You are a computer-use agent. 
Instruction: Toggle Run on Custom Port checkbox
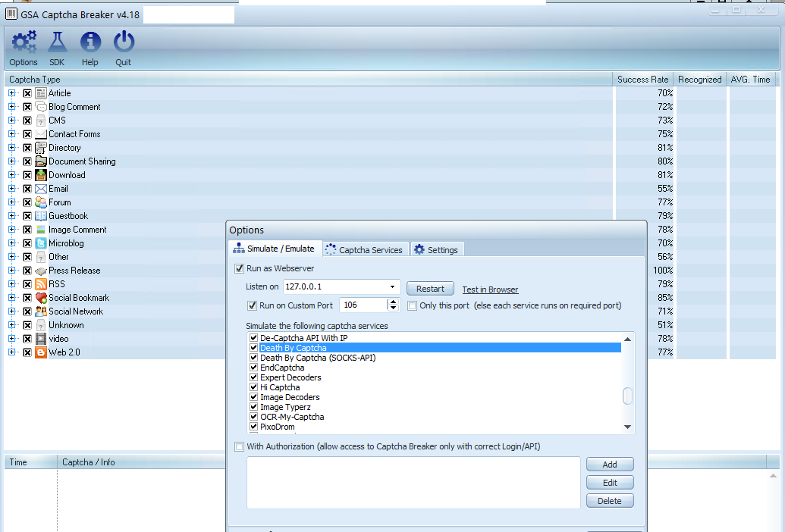click(x=253, y=305)
